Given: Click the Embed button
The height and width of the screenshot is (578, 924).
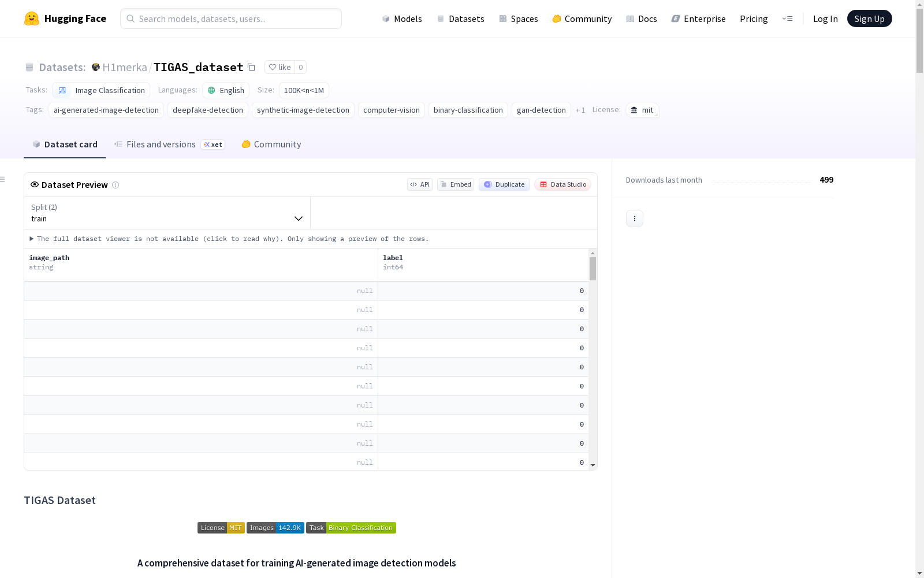Looking at the screenshot, I should coord(456,184).
